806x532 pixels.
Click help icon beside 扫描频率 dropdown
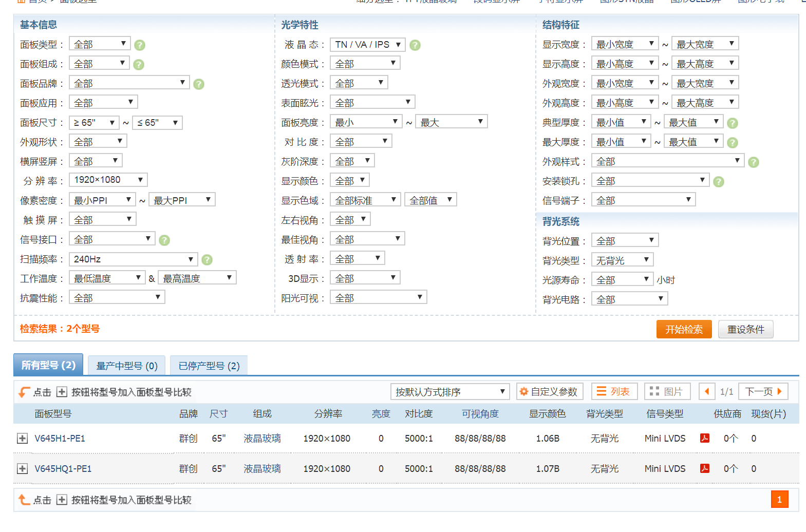point(207,260)
